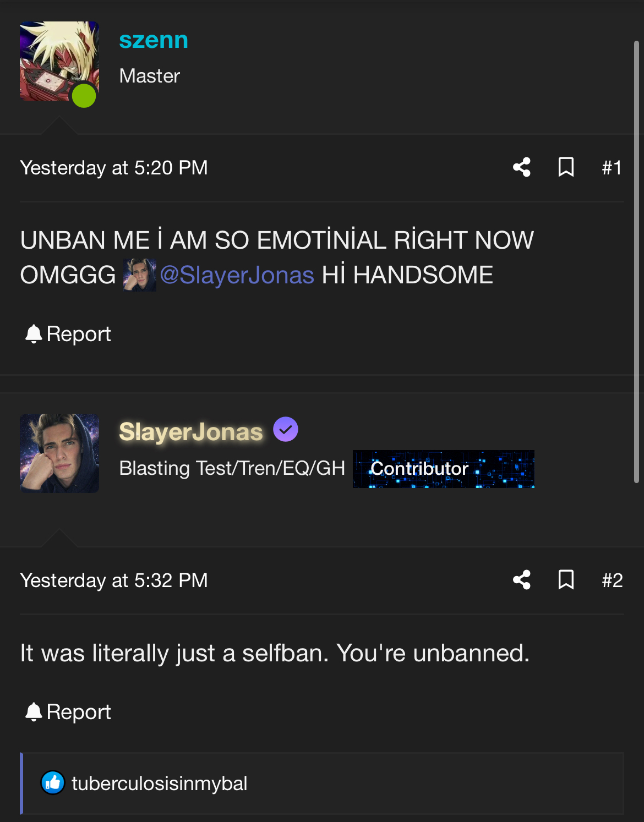The width and height of the screenshot is (644, 822).
Task: Click the szenn username link
Action: [154, 41]
